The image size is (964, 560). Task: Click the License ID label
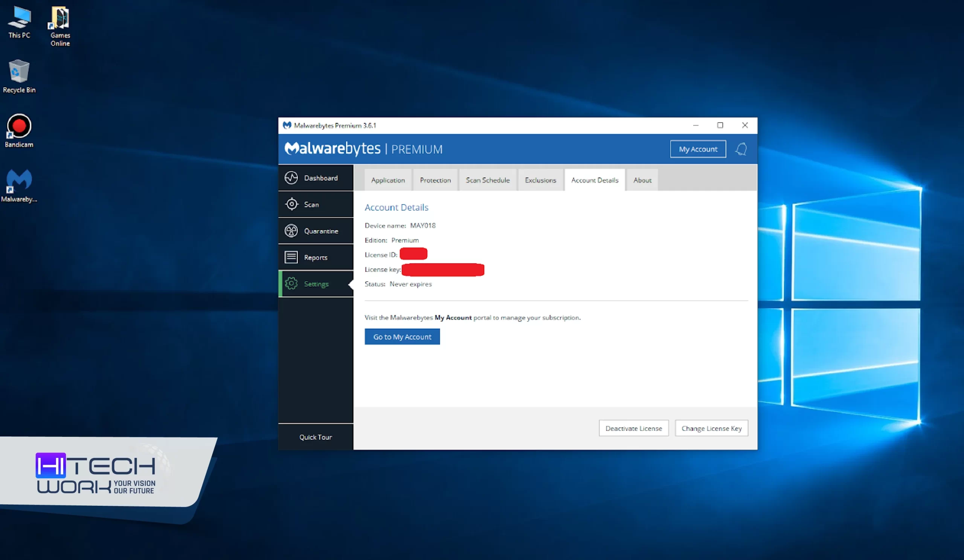[381, 255]
